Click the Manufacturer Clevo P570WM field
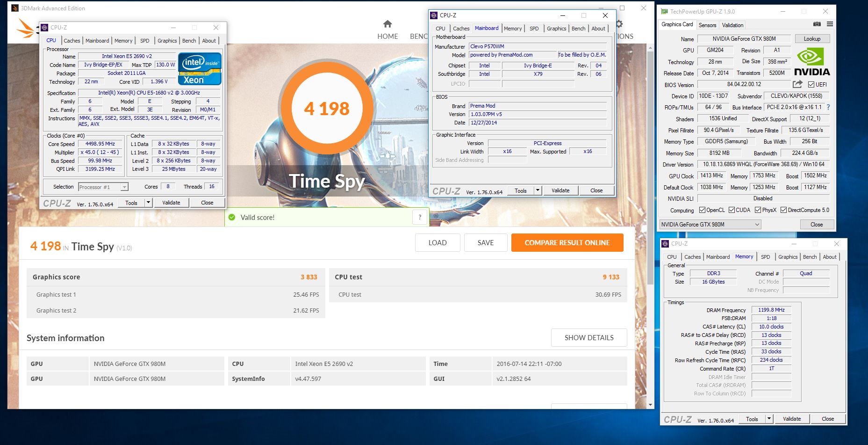 538,46
